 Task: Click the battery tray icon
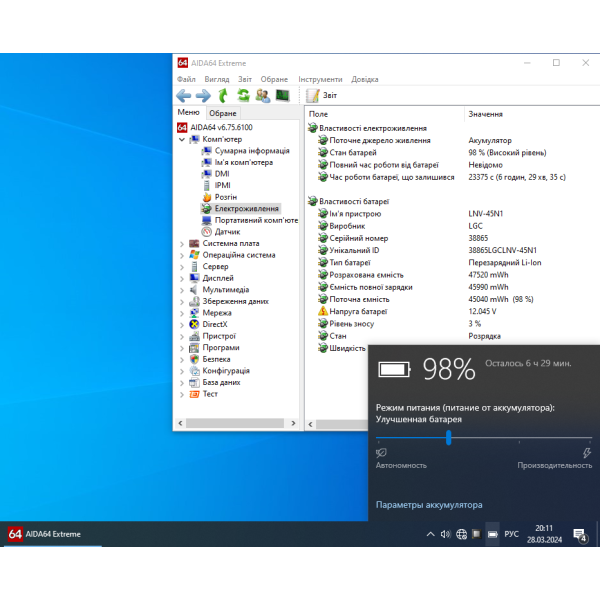pos(492,534)
